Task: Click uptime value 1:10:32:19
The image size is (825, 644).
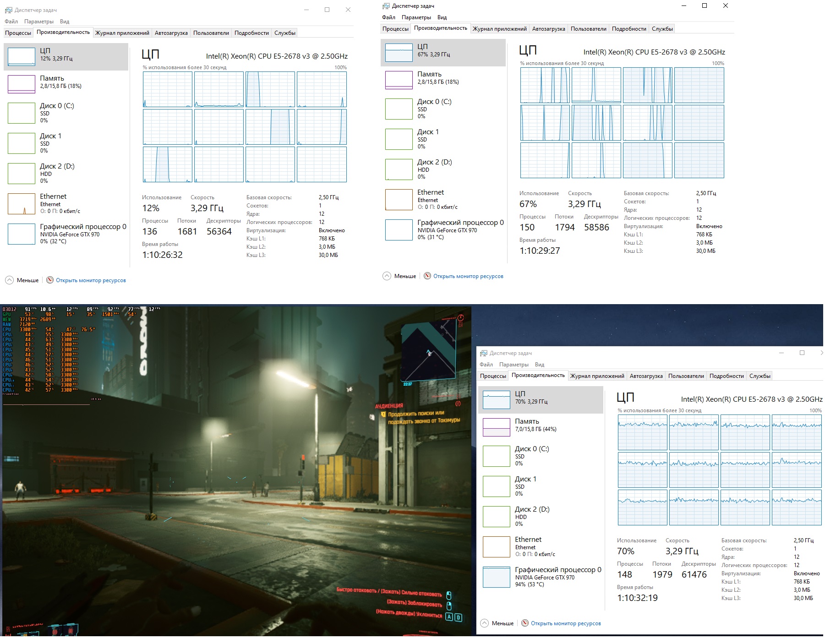Action: (637, 598)
